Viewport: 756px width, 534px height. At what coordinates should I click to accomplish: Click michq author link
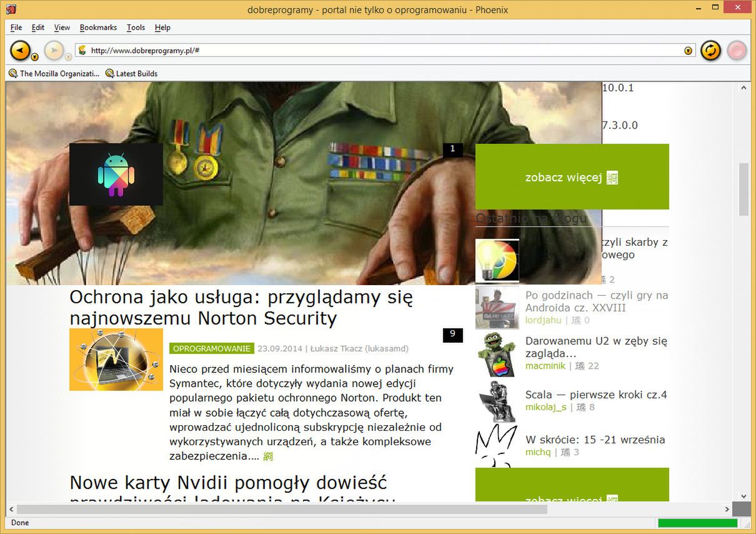click(538, 452)
